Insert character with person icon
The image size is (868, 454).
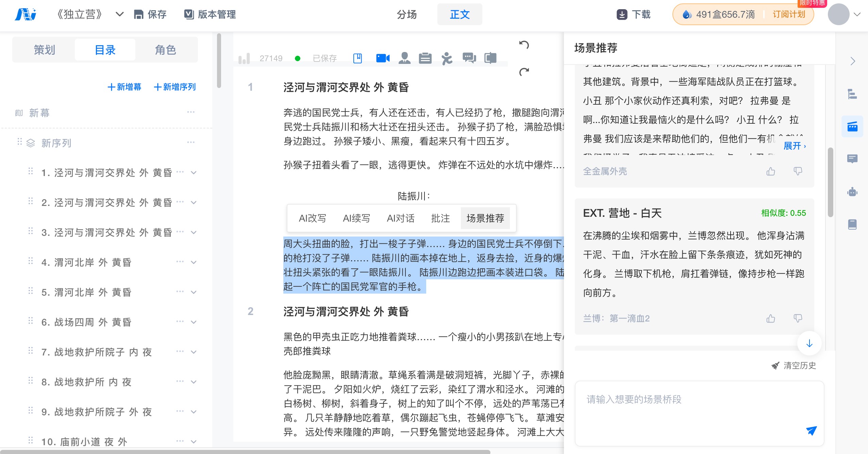tap(404, 58)
